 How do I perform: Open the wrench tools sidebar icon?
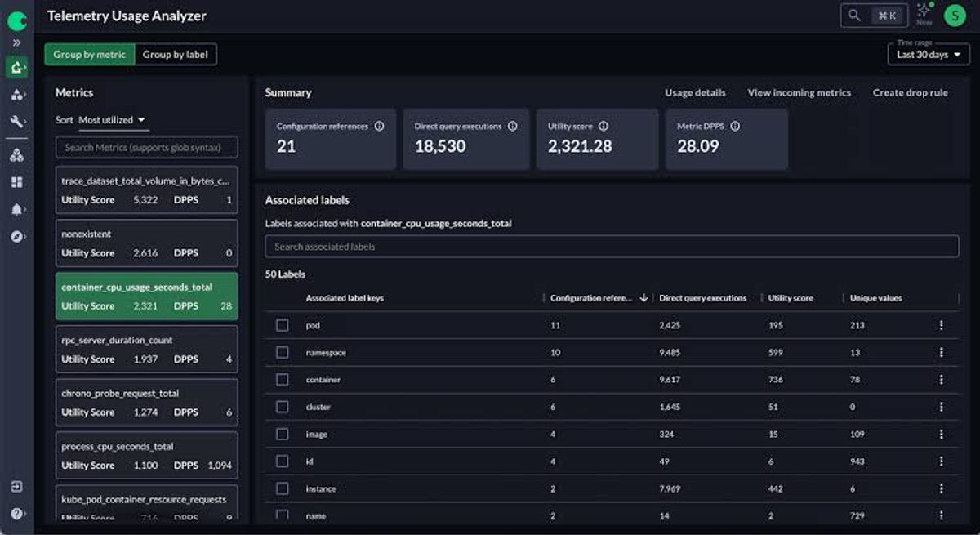tap(17, 121)
